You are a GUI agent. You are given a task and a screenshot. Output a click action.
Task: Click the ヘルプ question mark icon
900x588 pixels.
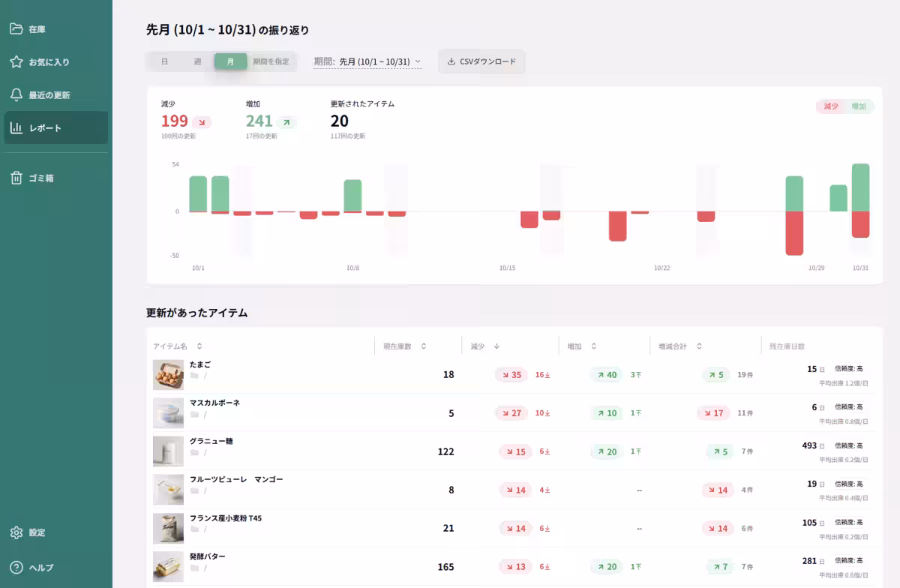pos(16,568)
